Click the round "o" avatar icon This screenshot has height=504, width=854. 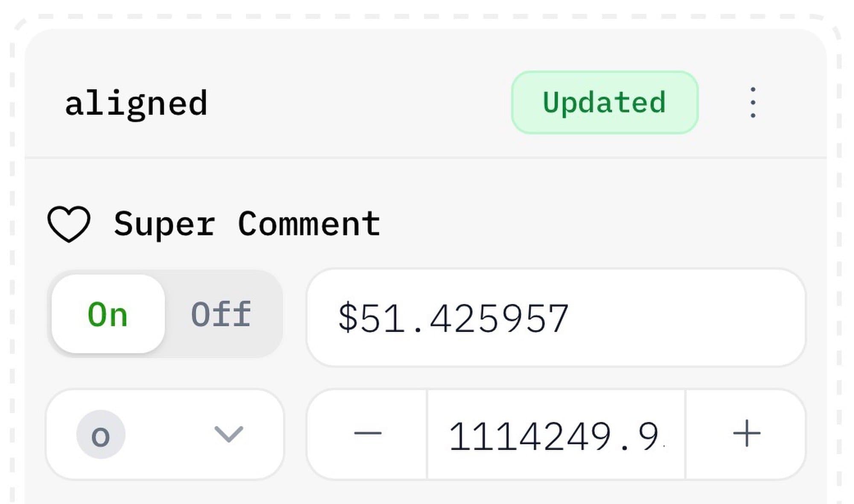101,434
